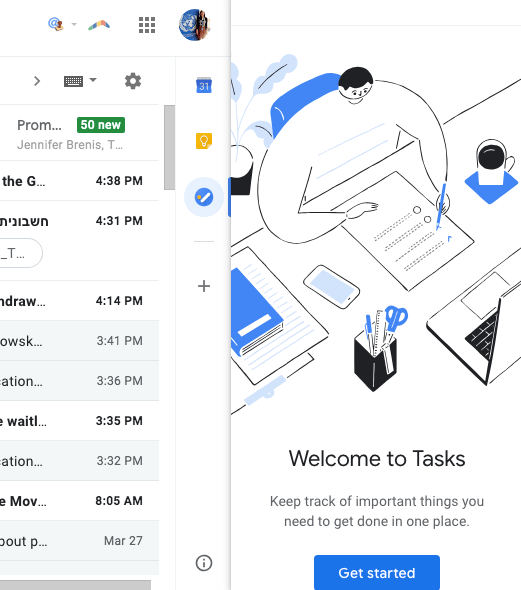Go to next page with the chevron arrow
Viewport: 521px width, 590px height.
pyautogui.click(x=37, y=81)
